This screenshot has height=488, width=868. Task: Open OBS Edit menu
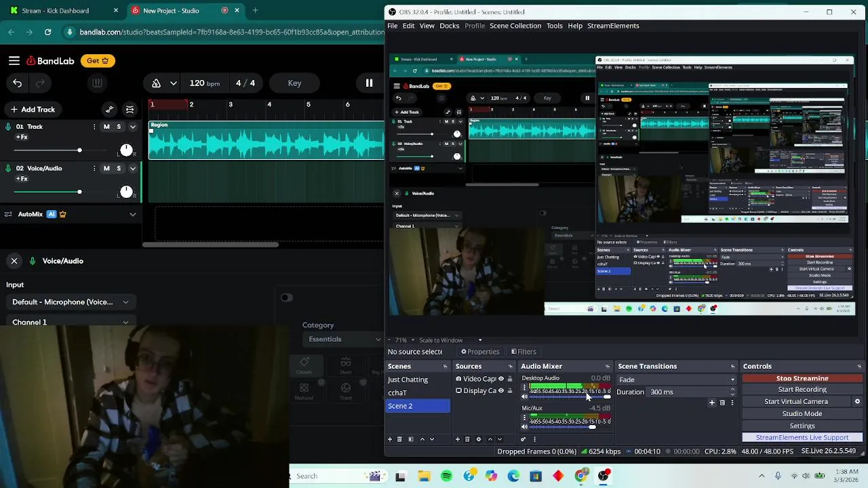point(408,26)
